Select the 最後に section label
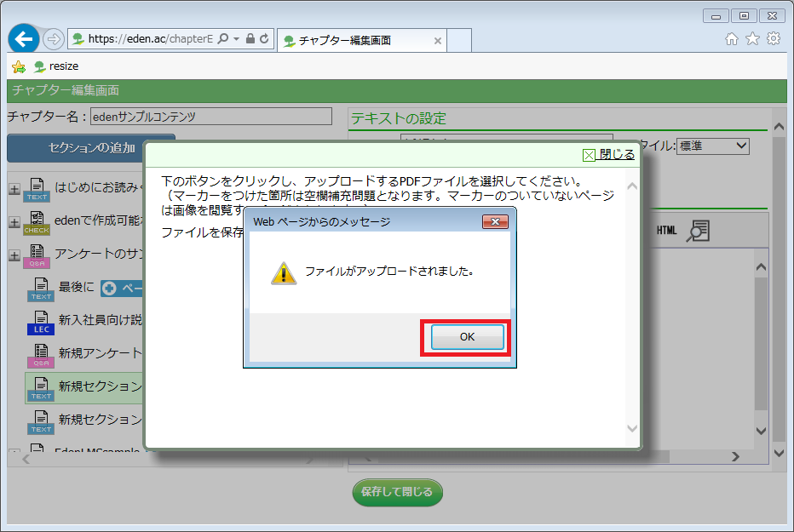The width and height of the screenshot is (794, 532). 77,287
